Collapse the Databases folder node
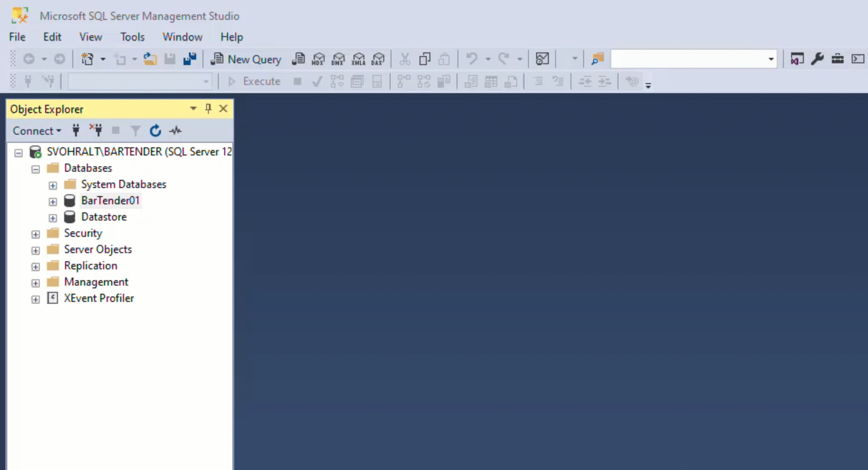Image resolution: width=868 pixels, height=470 pixels. click(x=36, y=169)
